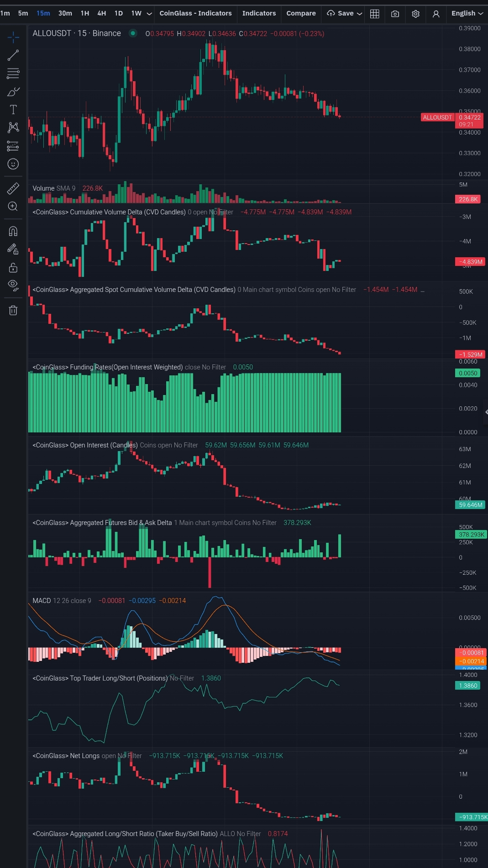This screenshot has width=488, height=868.
Task: Select the ruler measure tool
Action: click(x=13, y=188)
